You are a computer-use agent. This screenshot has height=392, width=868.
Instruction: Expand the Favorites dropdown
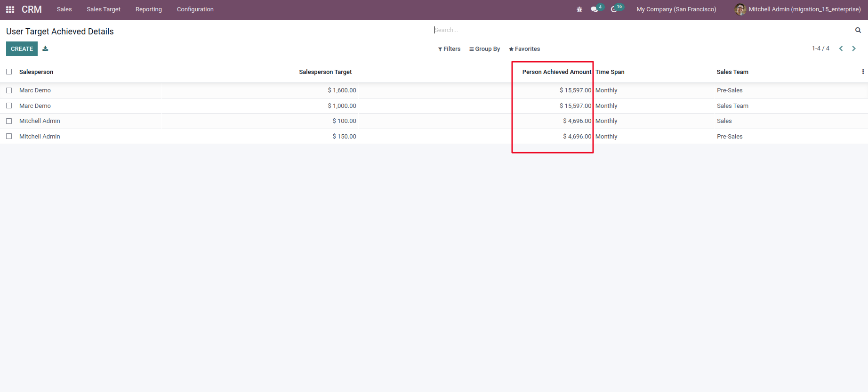[524, 49]
